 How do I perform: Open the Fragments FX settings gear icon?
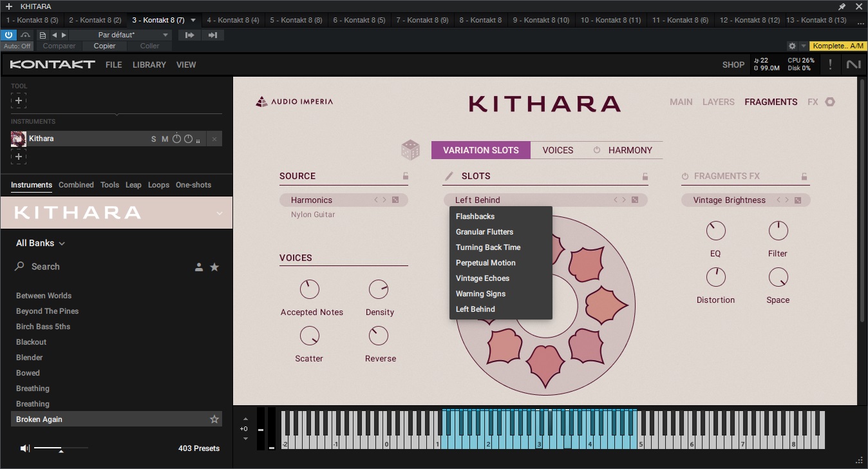[829, 102]
